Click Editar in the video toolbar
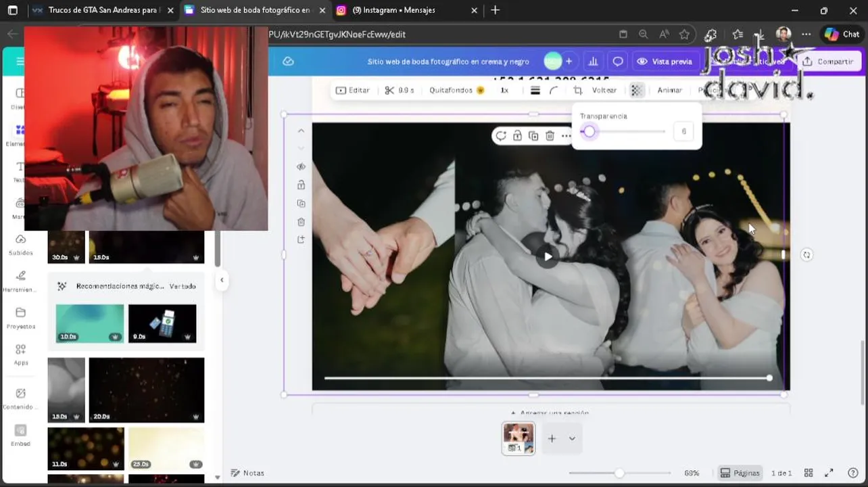868x487 pixels. (x=352, y=90)
